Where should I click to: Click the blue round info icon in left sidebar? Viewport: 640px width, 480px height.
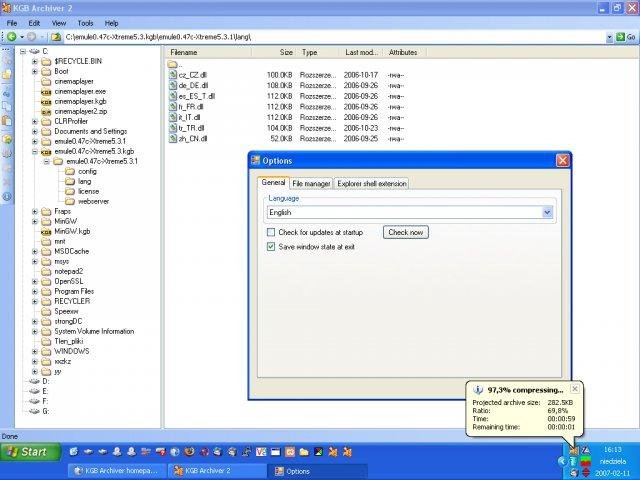7,196
